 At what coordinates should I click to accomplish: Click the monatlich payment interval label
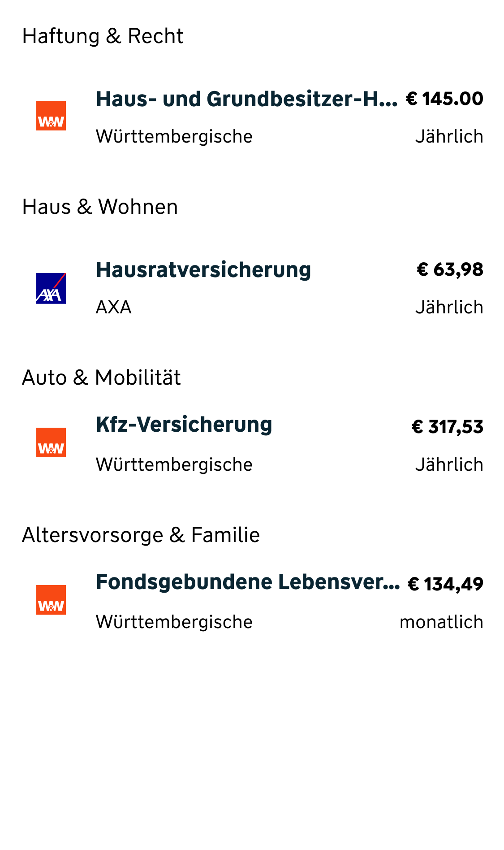pyautogui.click(x=441, y=622)
